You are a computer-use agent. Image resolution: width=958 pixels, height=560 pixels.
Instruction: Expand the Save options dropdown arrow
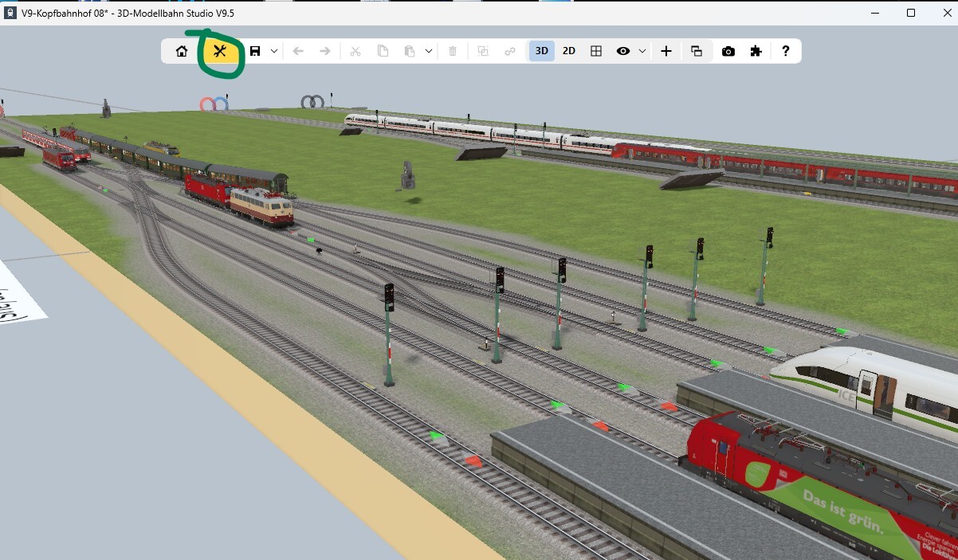(x=272, y=50)
